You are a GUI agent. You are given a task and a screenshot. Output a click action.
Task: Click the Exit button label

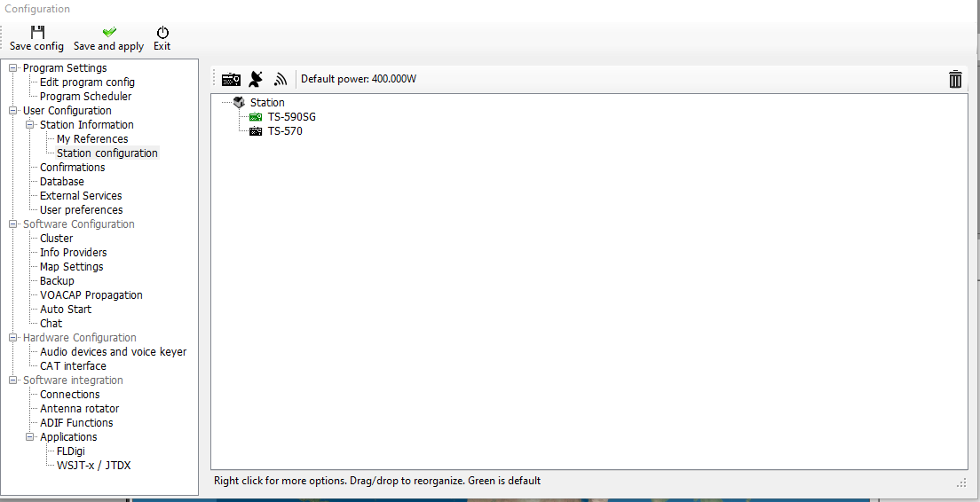[x=162, y=46]
